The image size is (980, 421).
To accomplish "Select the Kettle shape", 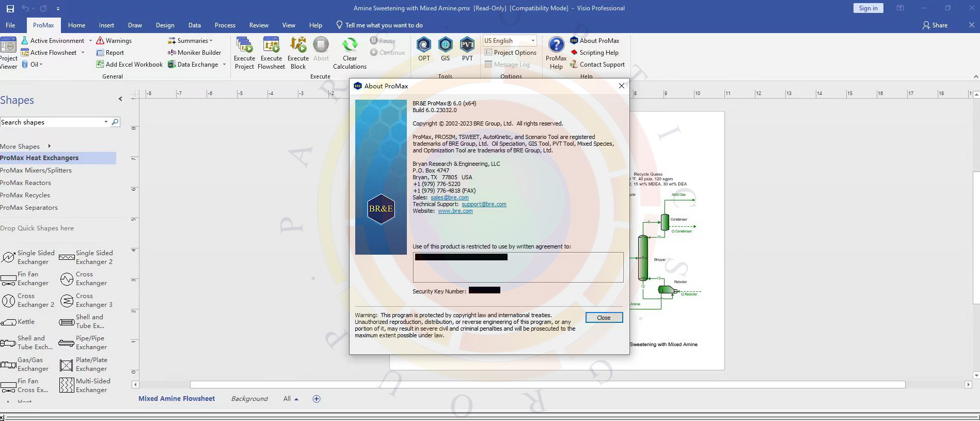I will pyautogui.click(x=19, y=321).
